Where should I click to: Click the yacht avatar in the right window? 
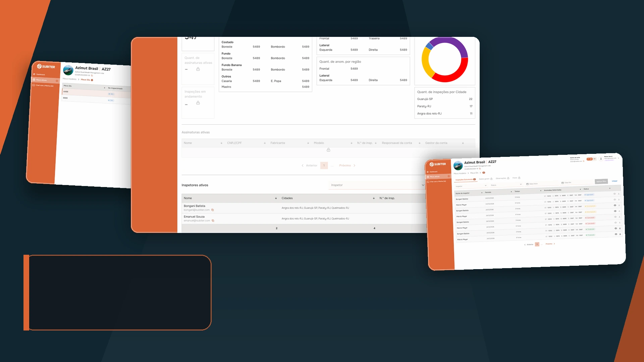click(458, 165)
